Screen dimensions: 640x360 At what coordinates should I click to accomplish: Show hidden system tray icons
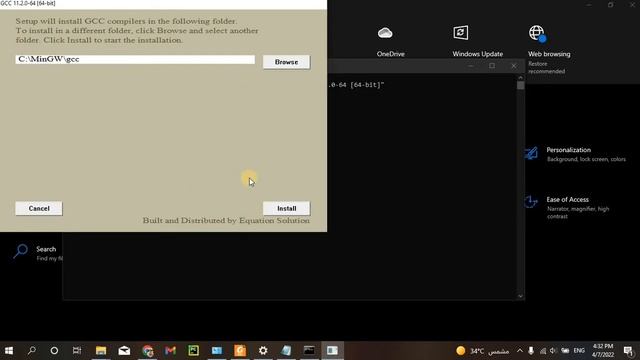[x=520, y=351]
